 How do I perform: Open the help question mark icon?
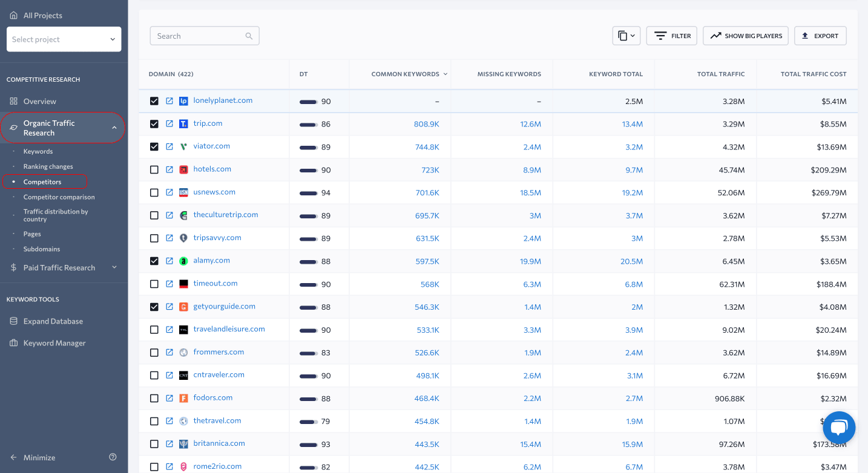113,457
